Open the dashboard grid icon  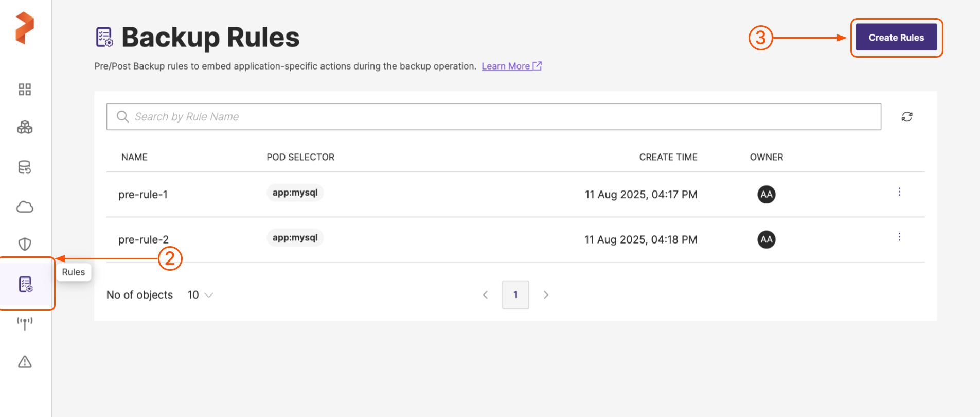(x=25, y=90)
